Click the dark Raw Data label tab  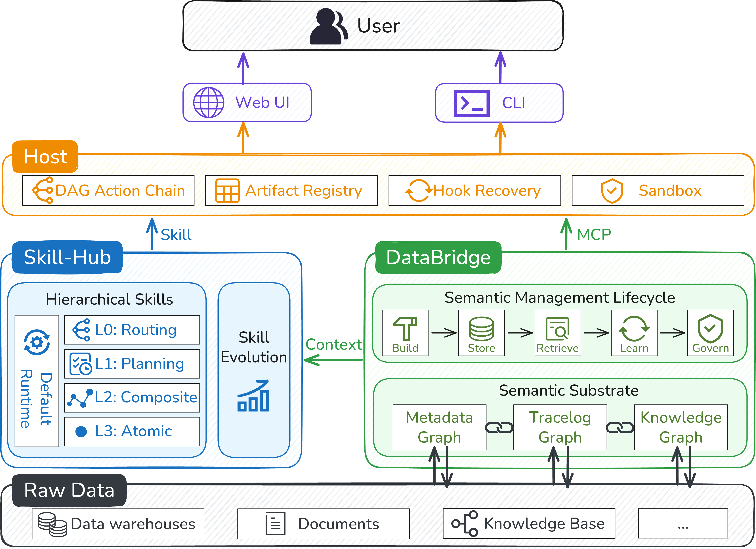tap(69, 490)
